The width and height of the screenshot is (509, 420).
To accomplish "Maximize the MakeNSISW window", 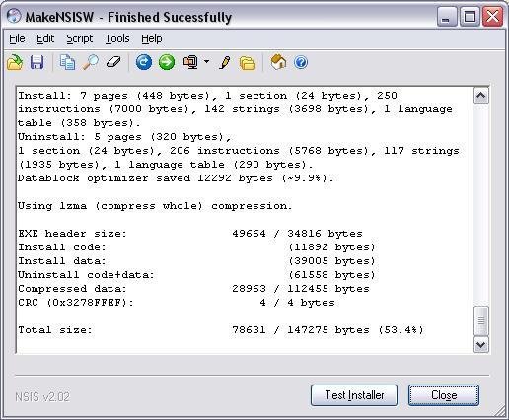I will point(470,17).
